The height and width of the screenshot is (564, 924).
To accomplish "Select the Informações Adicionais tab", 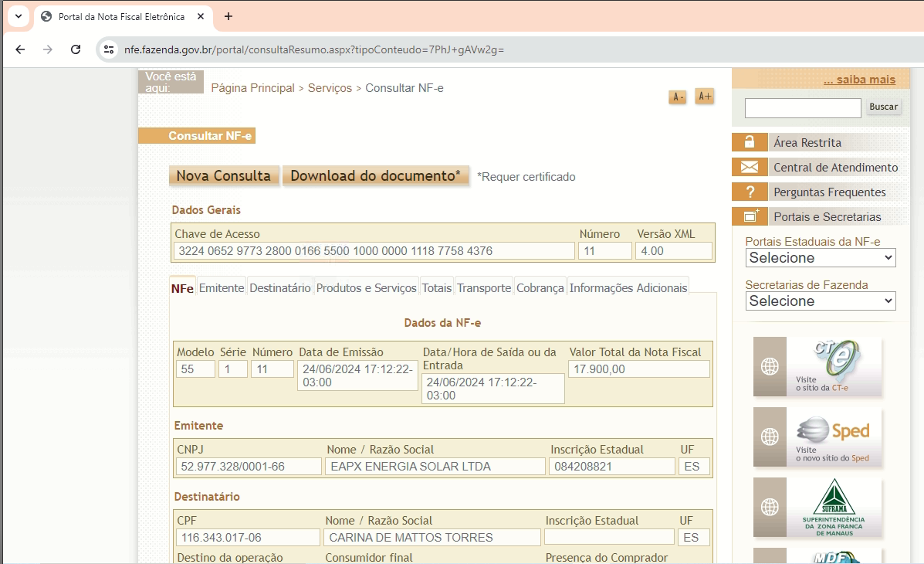I will click(628, 287).
